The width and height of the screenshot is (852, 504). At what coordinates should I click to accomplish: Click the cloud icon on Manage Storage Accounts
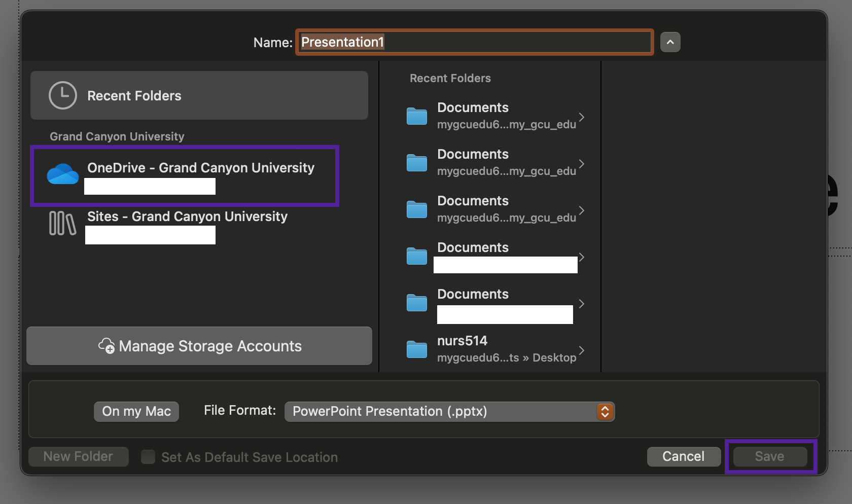(106, 346)
